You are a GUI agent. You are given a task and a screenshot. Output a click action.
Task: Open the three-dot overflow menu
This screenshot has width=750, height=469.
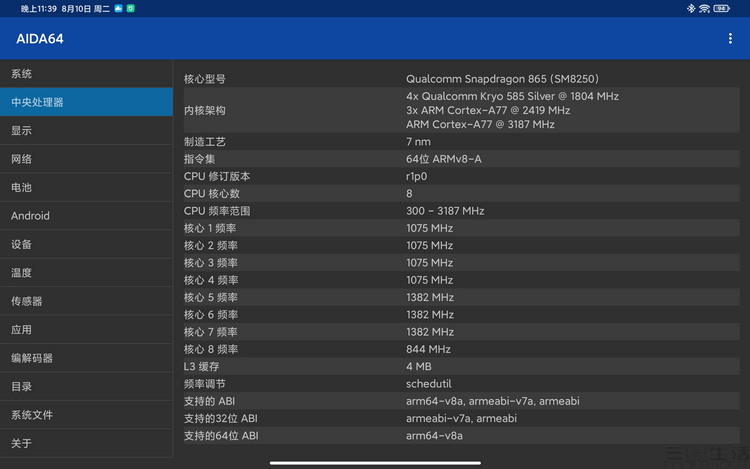730,39
